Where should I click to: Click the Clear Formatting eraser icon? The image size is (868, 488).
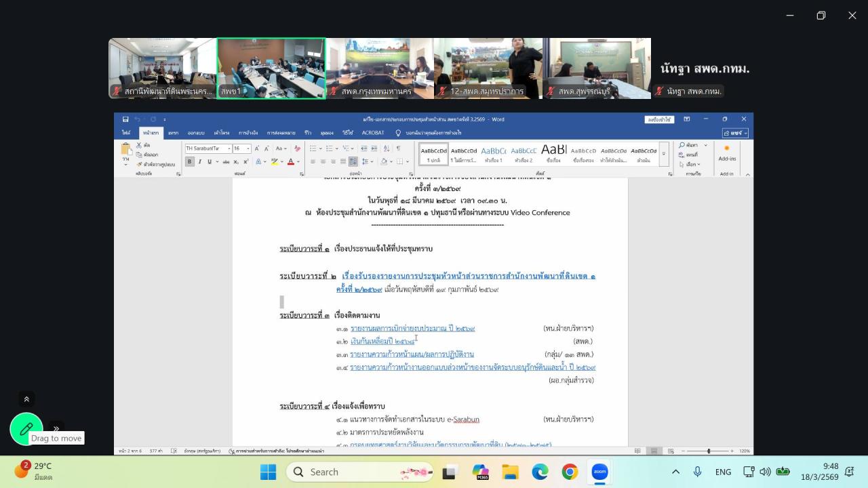coord(297,148)
